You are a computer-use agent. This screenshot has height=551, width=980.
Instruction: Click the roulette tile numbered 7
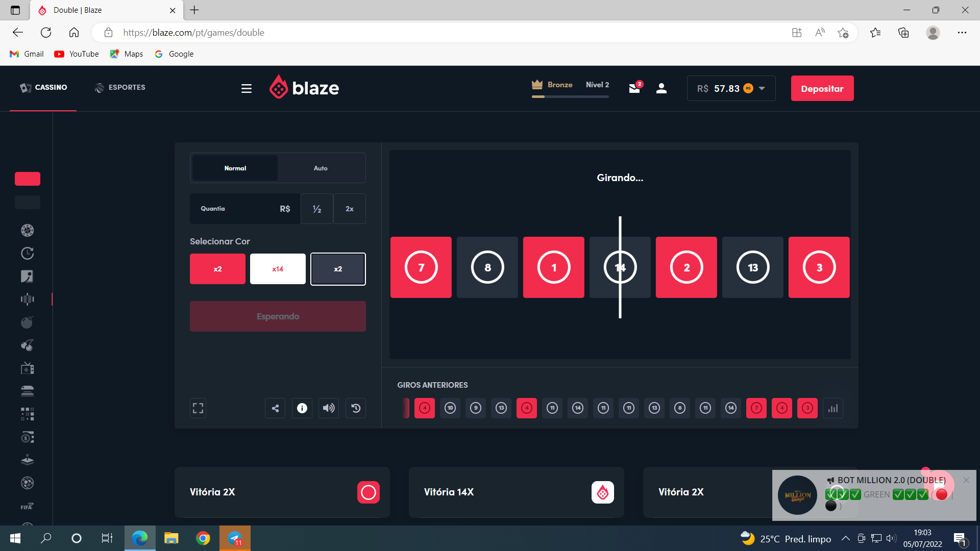point(421,267)
